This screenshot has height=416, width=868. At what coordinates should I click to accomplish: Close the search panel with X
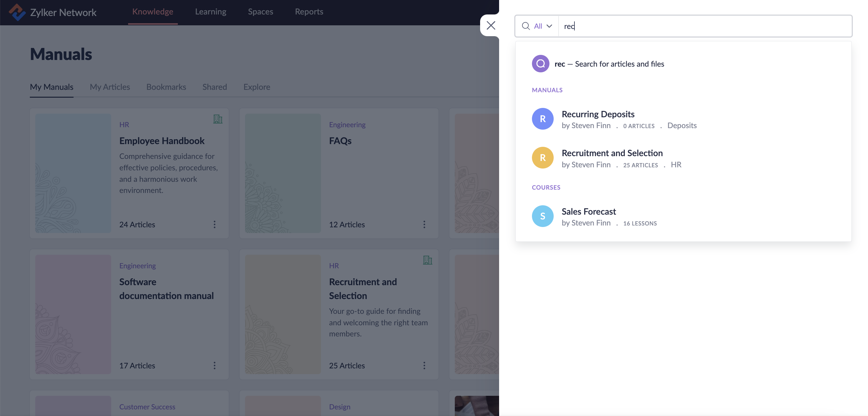point(491,25)
